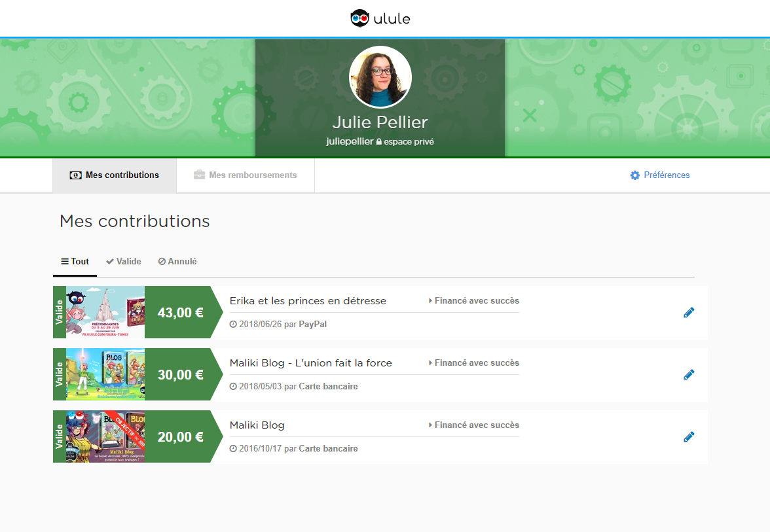Edit the Maliki Blog L'union contribution
Viewport: 770px width, 532px height.
[x=688, y=375]
